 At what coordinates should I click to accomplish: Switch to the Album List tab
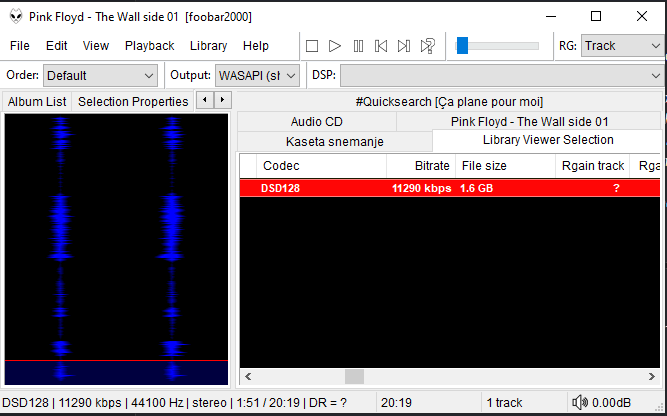pyautogui.click(x=37, y=102)
